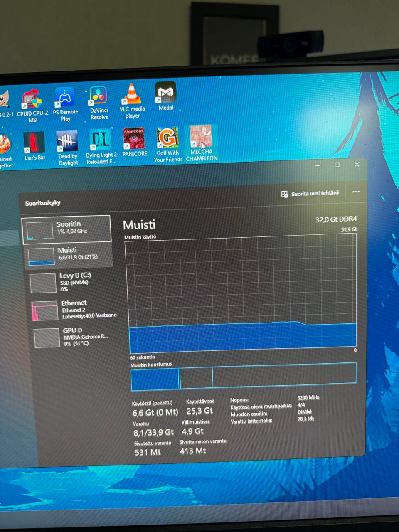The image size is (399, 532).
Task: Select the VLC media player icon
Action: [132, 101]
